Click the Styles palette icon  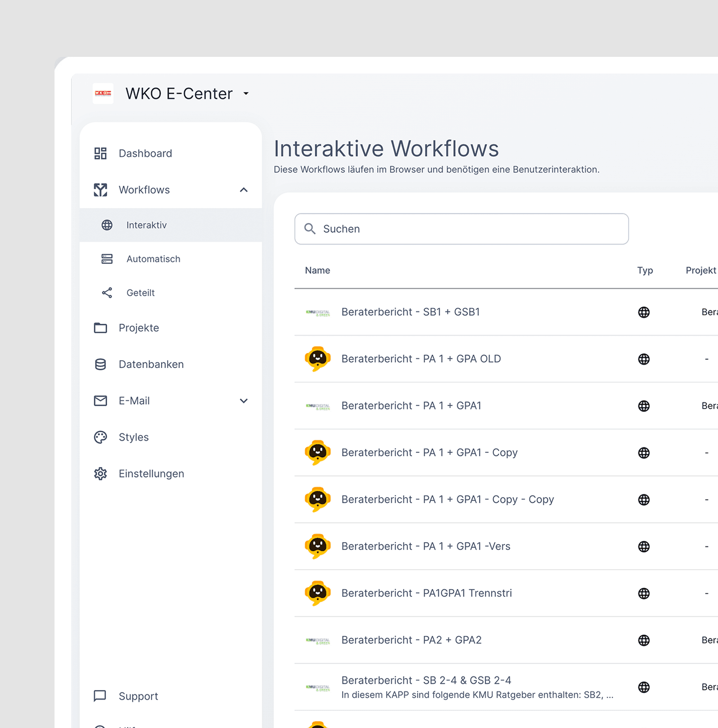pyautogui.click(x=100, y=437)
